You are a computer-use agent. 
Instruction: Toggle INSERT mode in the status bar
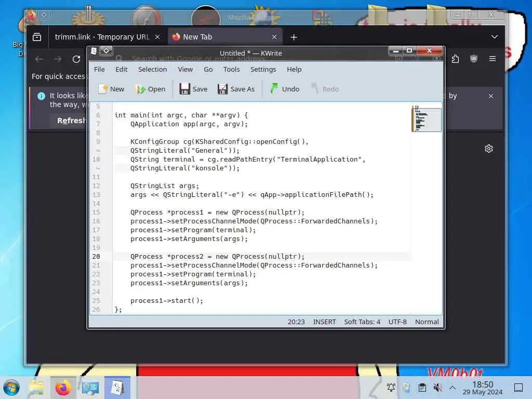point(324,322)
